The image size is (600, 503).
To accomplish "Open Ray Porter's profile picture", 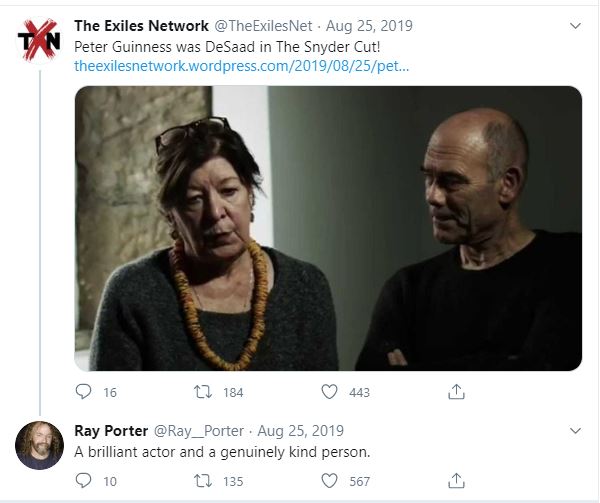I will 39,445.
